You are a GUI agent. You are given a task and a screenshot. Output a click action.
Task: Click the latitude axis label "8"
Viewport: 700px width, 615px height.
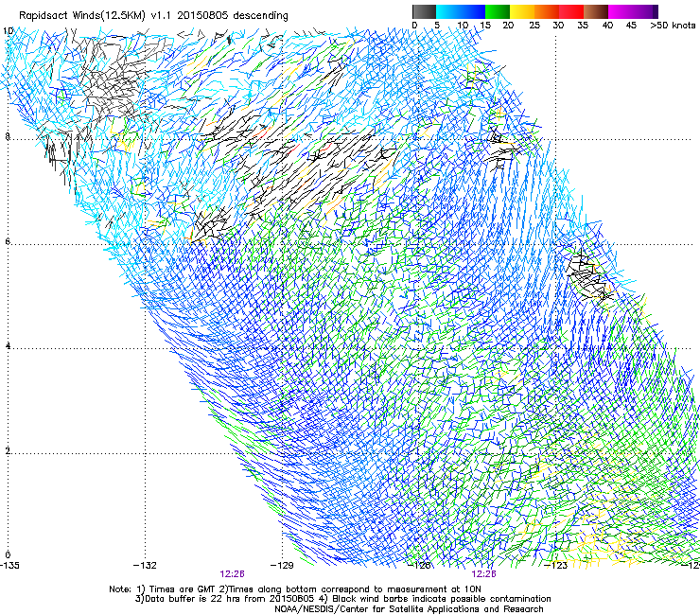click(x=8, y=136)
